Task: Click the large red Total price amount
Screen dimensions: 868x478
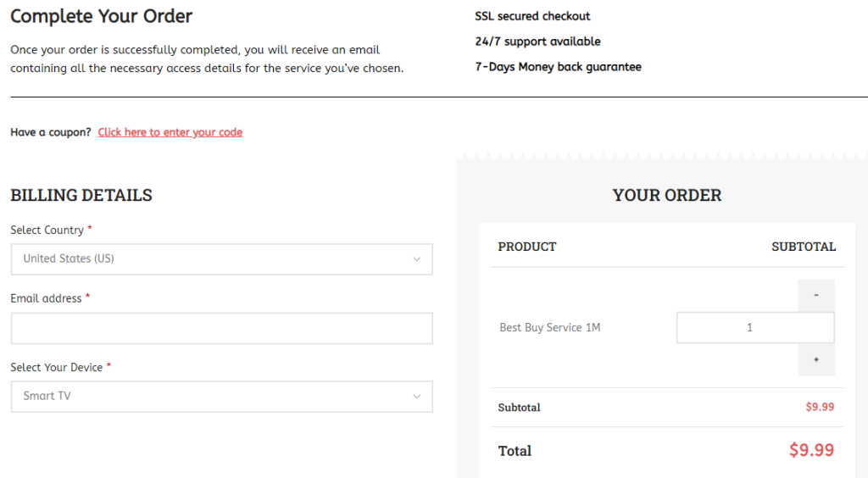Action: [x=811, y=450]
